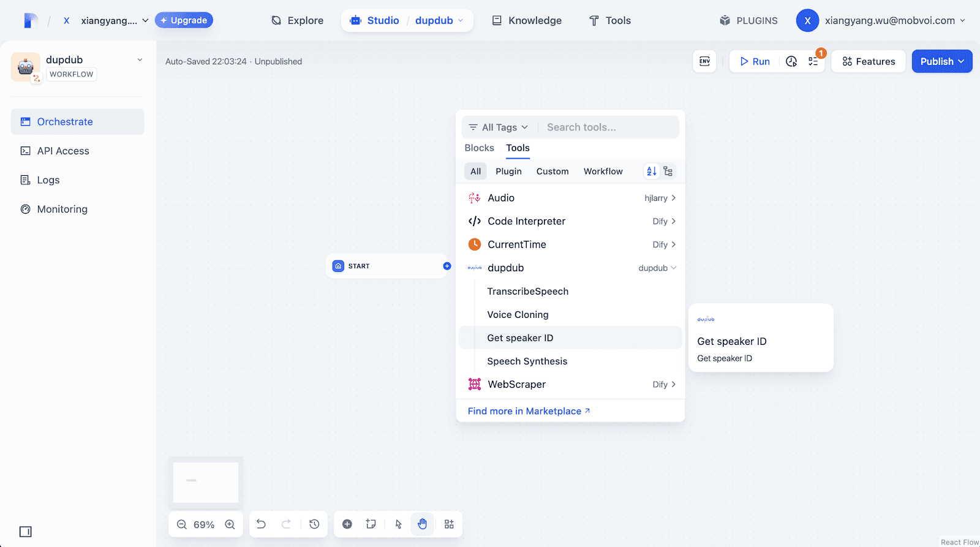Image resolution: width=980 pixels, height=547 pixels.
Task: Open the All Tags filter dropdown
Action: click(x=499, y=127)
